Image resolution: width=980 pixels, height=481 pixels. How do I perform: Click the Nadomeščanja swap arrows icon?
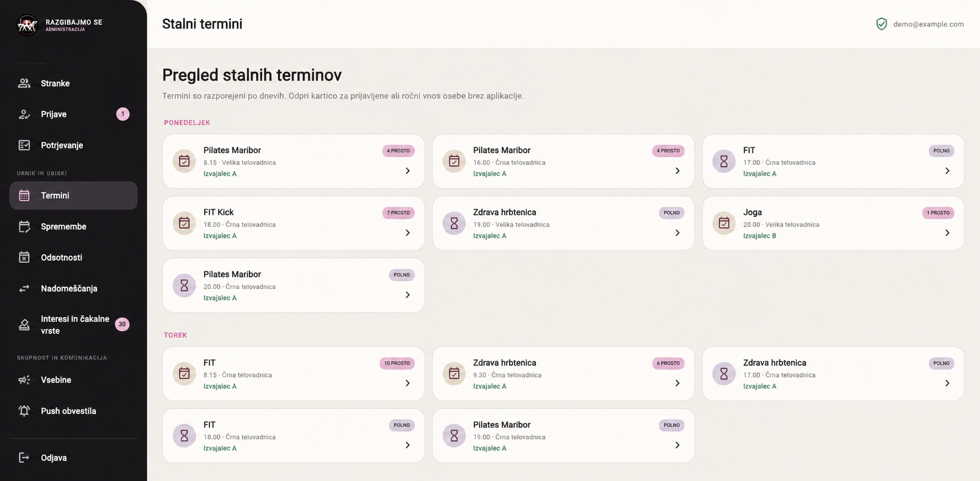coord(24,288)
